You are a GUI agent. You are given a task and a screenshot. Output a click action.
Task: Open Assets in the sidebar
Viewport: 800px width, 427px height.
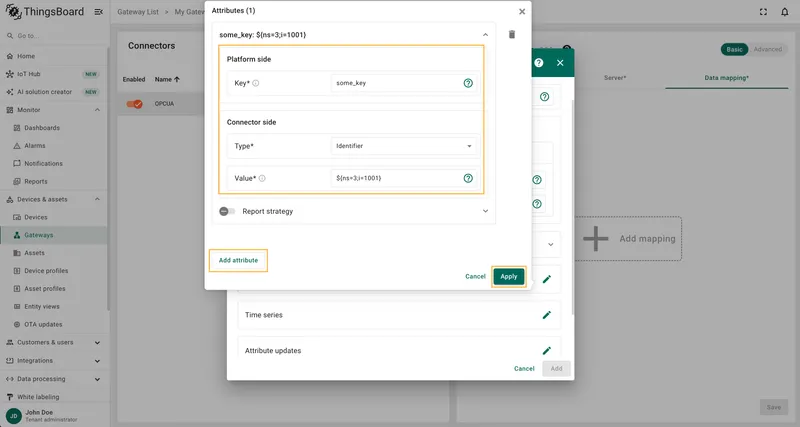click(54, 253)
